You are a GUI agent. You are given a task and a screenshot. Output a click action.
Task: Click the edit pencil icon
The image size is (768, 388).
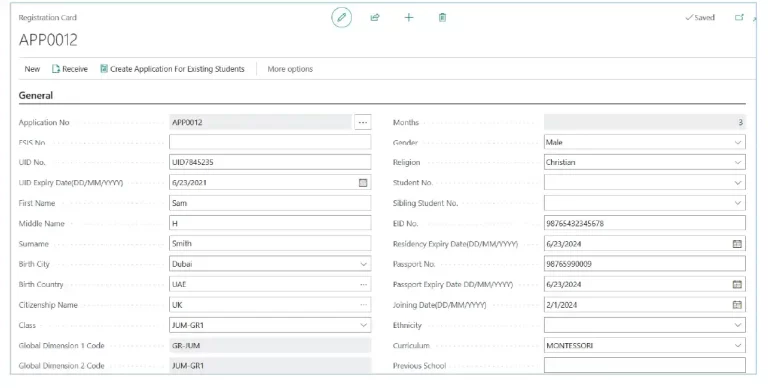click(341, 18)
